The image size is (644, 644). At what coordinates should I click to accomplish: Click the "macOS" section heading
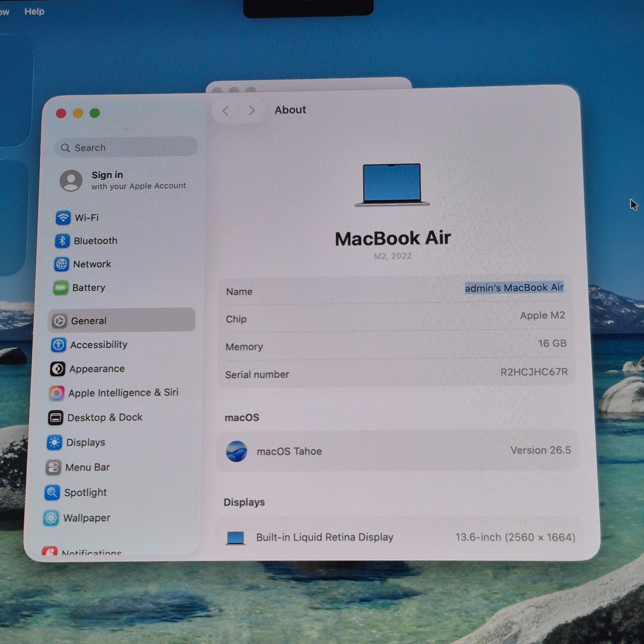click(x=242, y=418)
